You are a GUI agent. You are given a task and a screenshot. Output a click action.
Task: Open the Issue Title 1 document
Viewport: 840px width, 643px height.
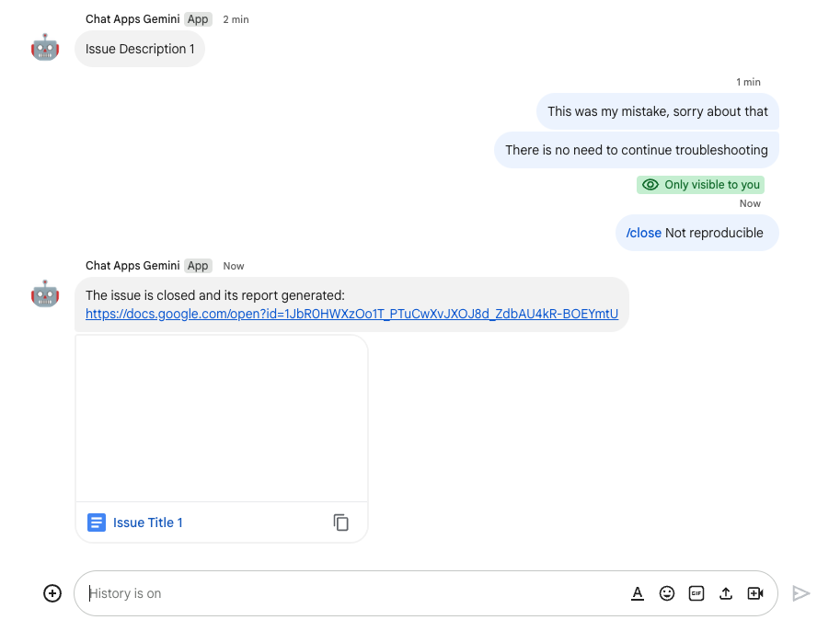148,522
